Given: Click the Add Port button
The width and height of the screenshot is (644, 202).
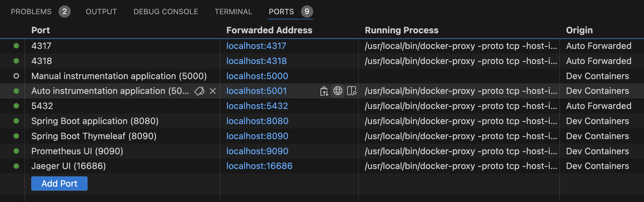Looking at the screenshot, I should click(59, 184).
